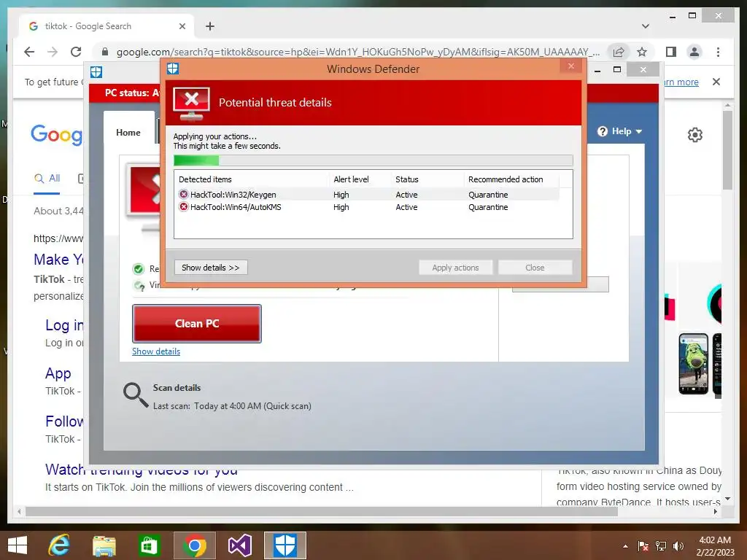Viewport: 747px width, 560px height.
Task: Select the All search results tab
Action: pyautogui.click(x=47, y=179)
